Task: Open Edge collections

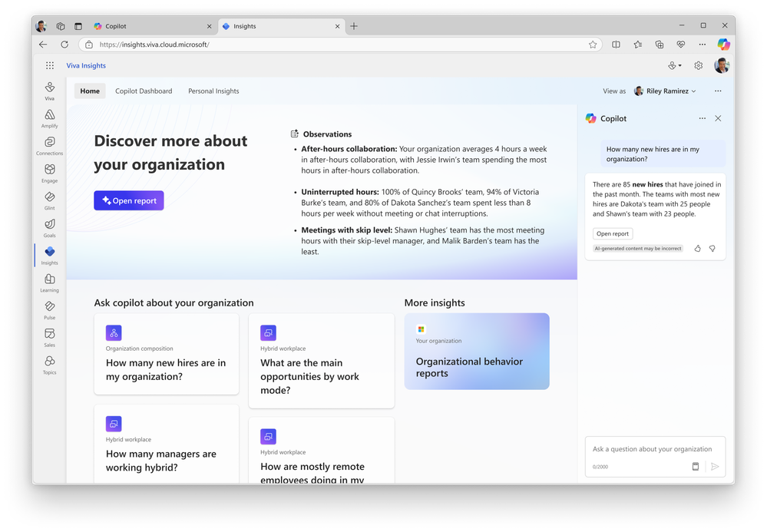Action: pos(659,45)
